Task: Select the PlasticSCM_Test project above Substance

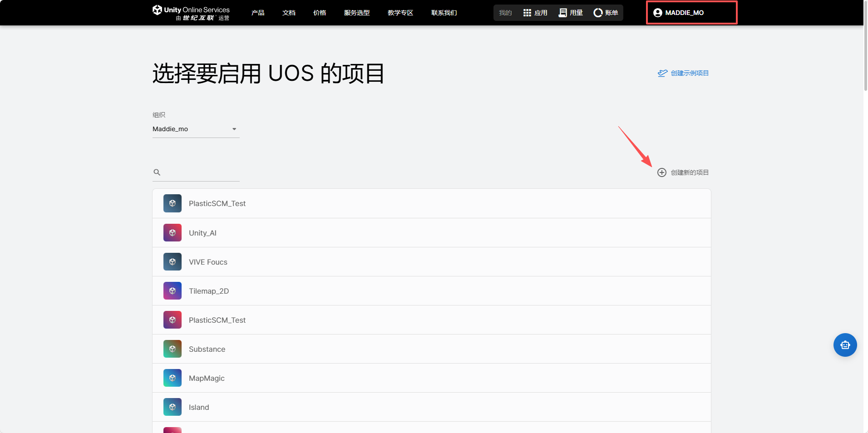Action: [x=431, y=320]
